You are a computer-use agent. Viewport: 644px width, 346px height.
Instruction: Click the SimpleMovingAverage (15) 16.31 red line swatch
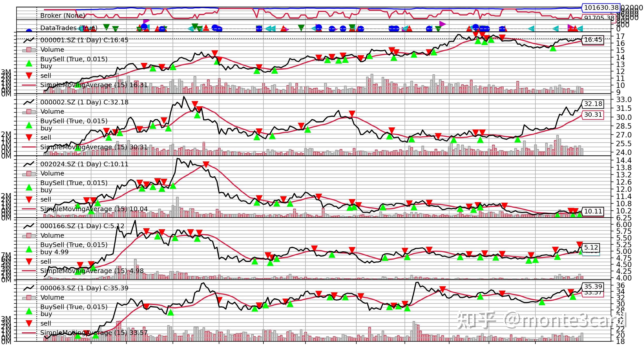29,85
